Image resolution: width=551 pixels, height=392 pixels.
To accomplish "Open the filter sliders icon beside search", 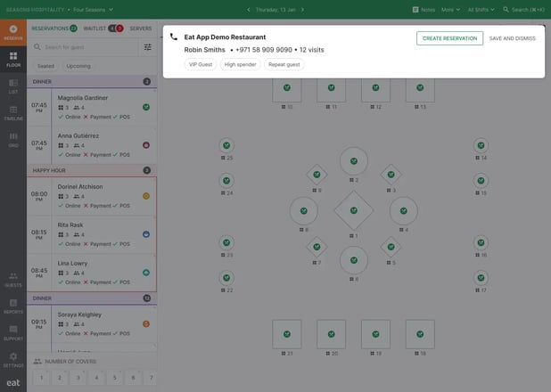I will 148,46.
